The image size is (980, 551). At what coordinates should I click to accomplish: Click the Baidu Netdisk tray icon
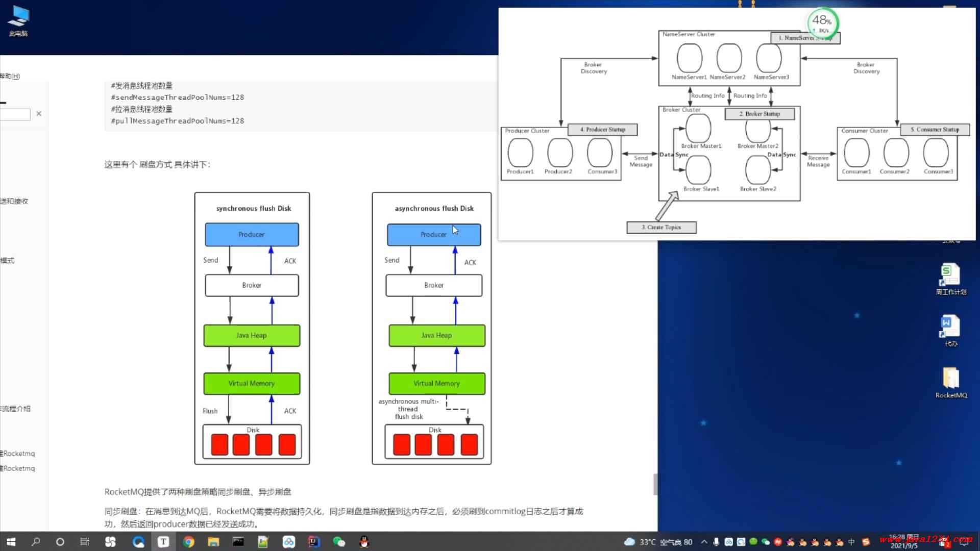[729, 542]
